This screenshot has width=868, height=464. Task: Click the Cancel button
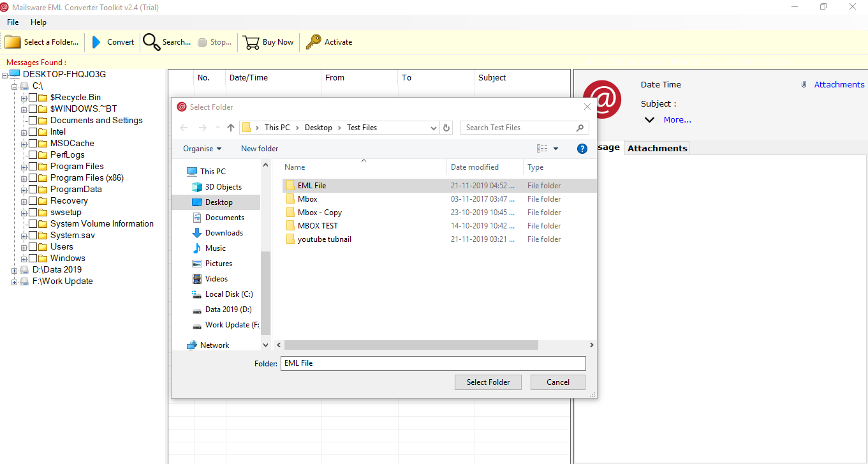click(558, 382)
